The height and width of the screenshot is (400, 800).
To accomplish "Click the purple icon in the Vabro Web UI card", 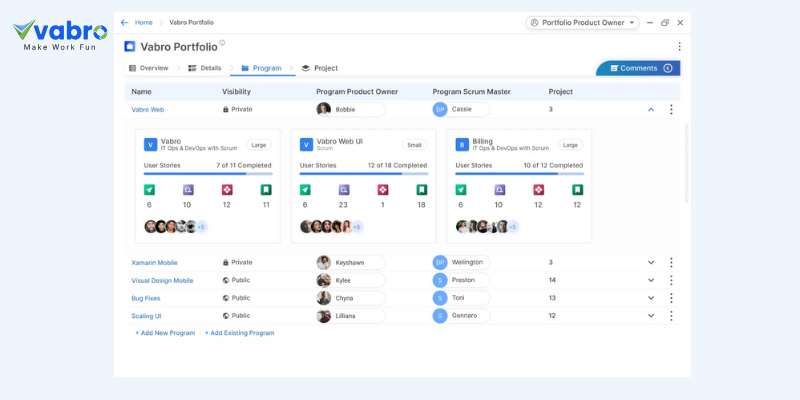I will click(x=344, y=190).
